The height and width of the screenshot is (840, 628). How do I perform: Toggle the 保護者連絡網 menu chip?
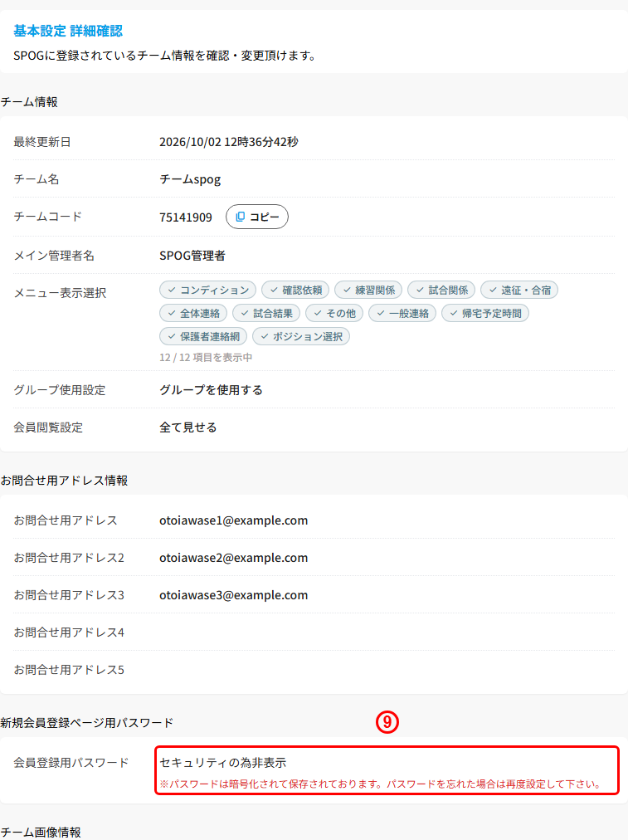point(203,336)
